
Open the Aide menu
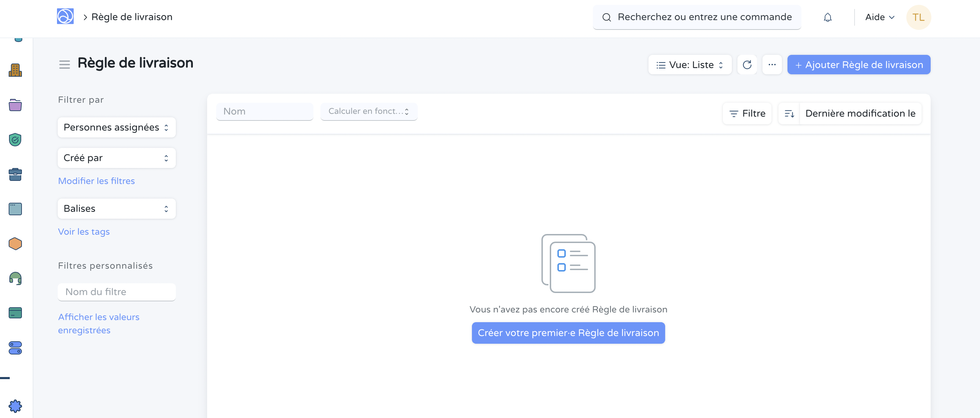(879, 17)
